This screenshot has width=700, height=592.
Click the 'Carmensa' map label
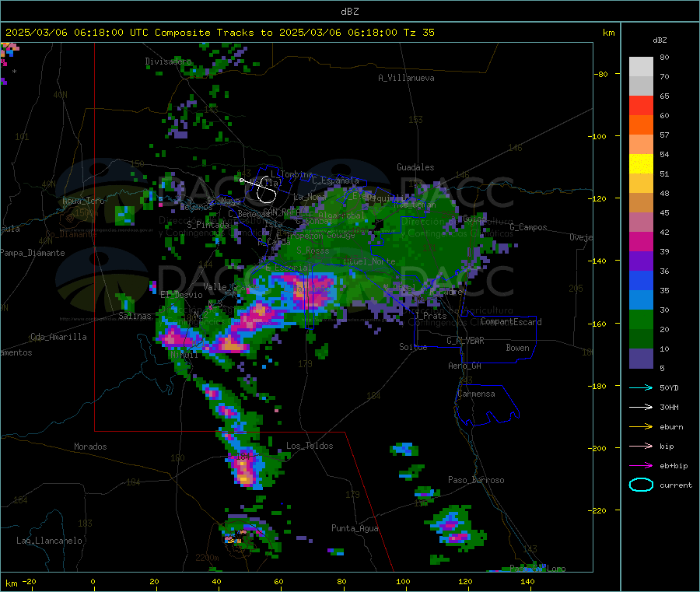coord(476,394)
